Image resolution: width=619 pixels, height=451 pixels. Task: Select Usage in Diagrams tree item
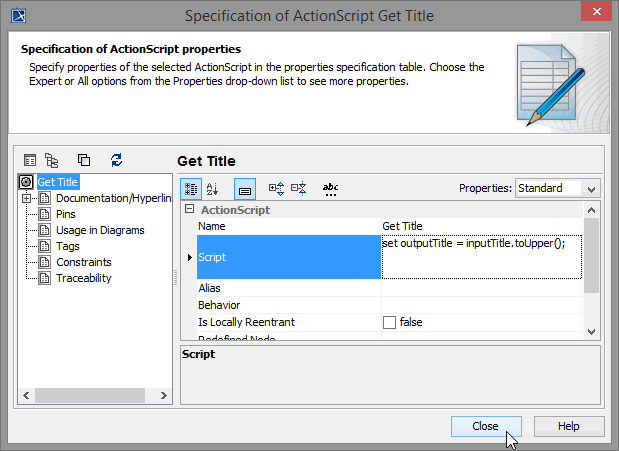99,230
